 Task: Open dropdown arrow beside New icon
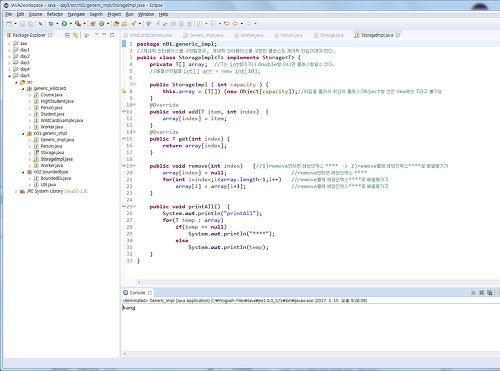click(x=15, y=24)
